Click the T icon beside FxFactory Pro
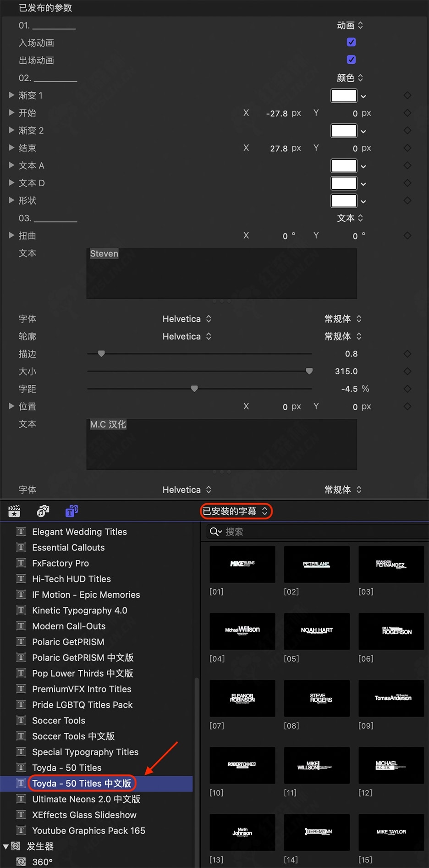This screenshot has height=868, width=429. pyautogui.click(x=21, y=563)
